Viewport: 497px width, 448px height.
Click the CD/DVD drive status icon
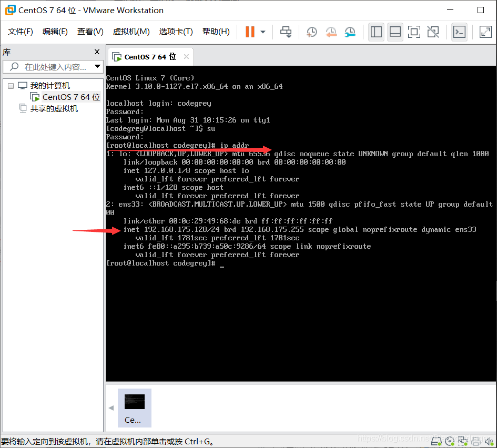coord(450,441)
